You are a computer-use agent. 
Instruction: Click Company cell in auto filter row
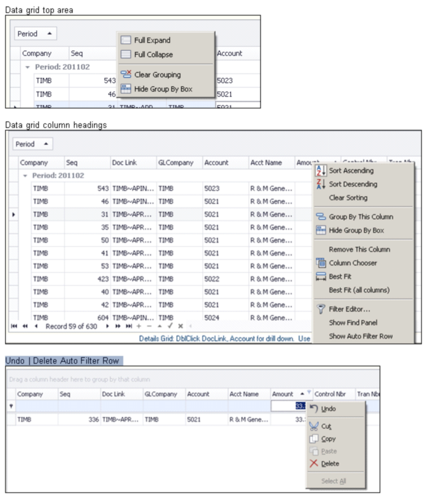[37, 406]
